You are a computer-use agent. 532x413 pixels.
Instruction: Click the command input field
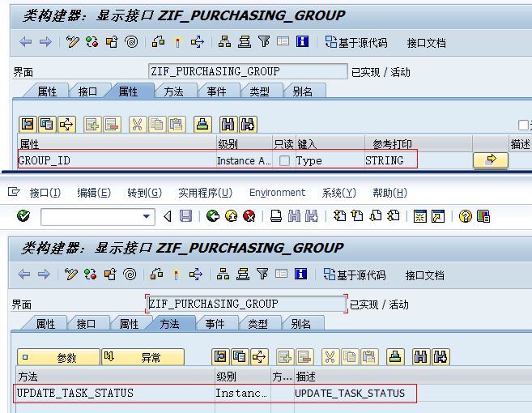[98, 216]
